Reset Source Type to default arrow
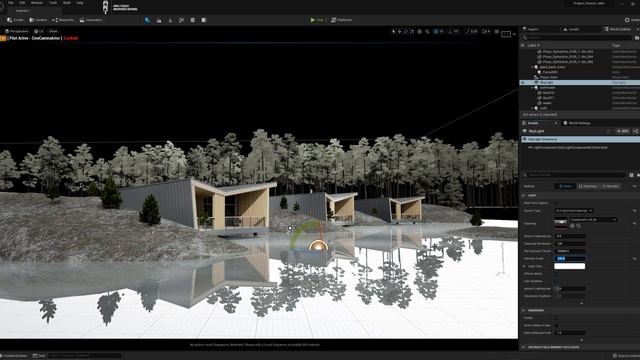The height and width of the screenshot is (360, 640). tap(634, 211)
